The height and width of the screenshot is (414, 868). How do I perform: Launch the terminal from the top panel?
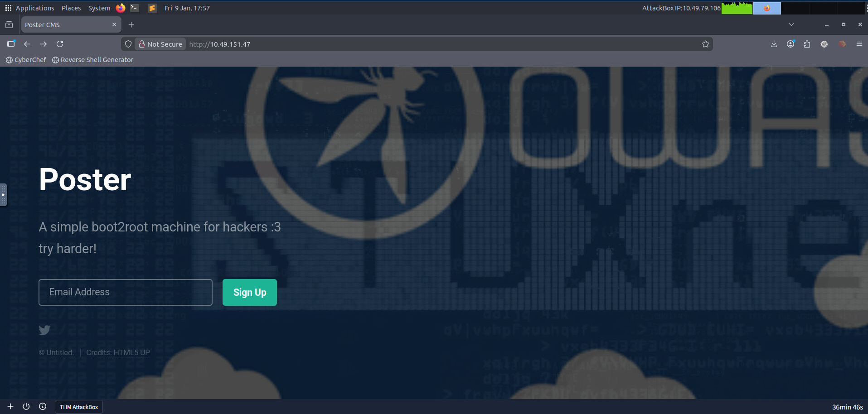tap(135, 8)
